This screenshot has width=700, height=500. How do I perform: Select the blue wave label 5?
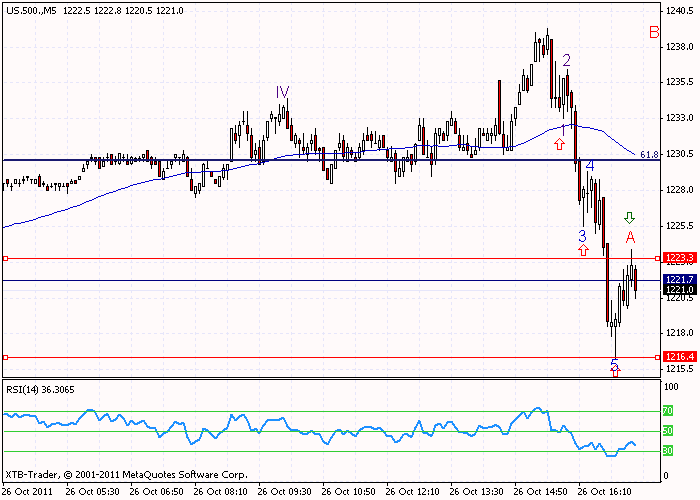(614, 364)
